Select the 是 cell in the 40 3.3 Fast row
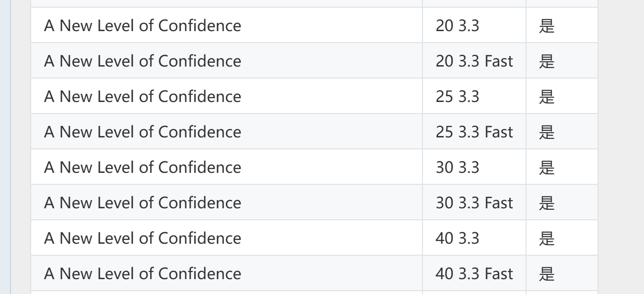The image size is (644, 294). click(562, 273)
